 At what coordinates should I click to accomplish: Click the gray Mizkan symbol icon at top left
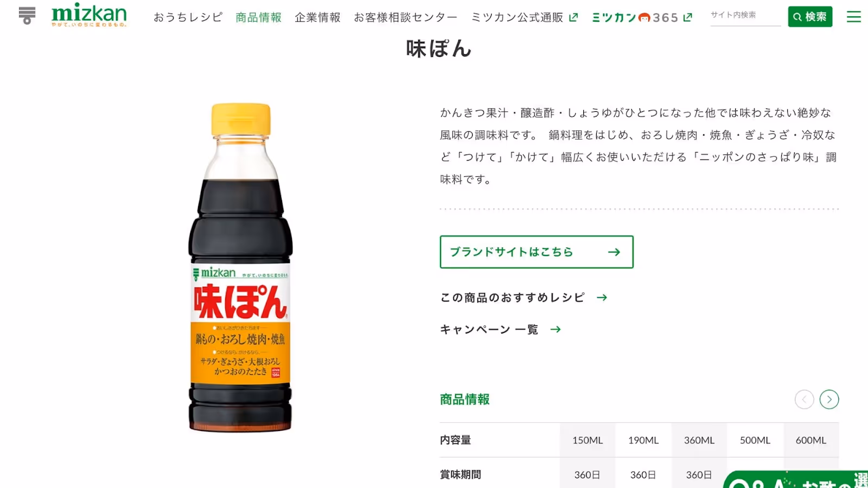[27, 15]
